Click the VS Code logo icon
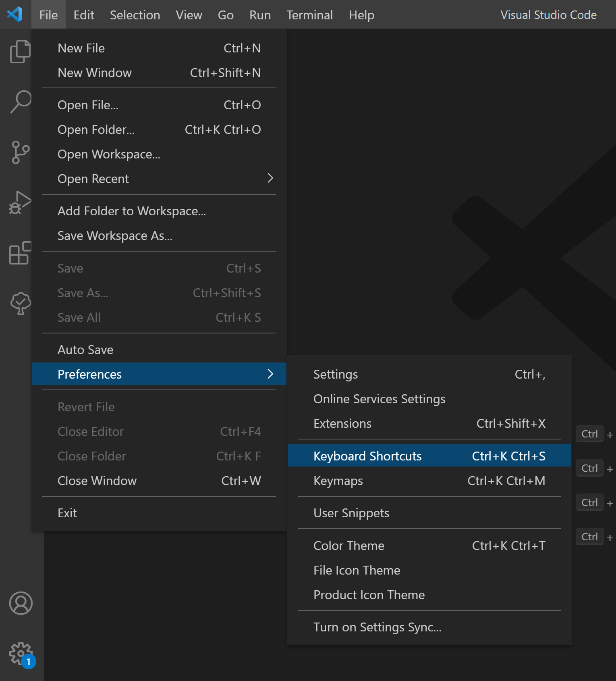616x681 pixels. click(15, 15)
